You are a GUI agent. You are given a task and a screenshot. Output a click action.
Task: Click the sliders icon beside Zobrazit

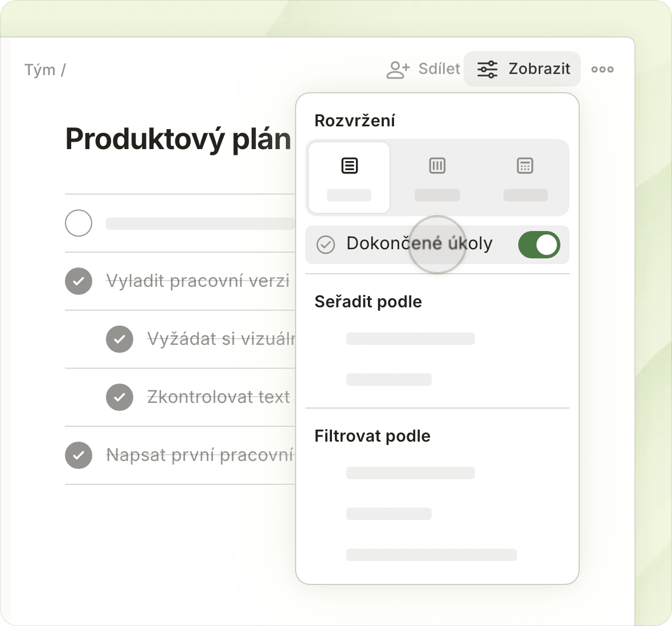click(x=487, y=69)
